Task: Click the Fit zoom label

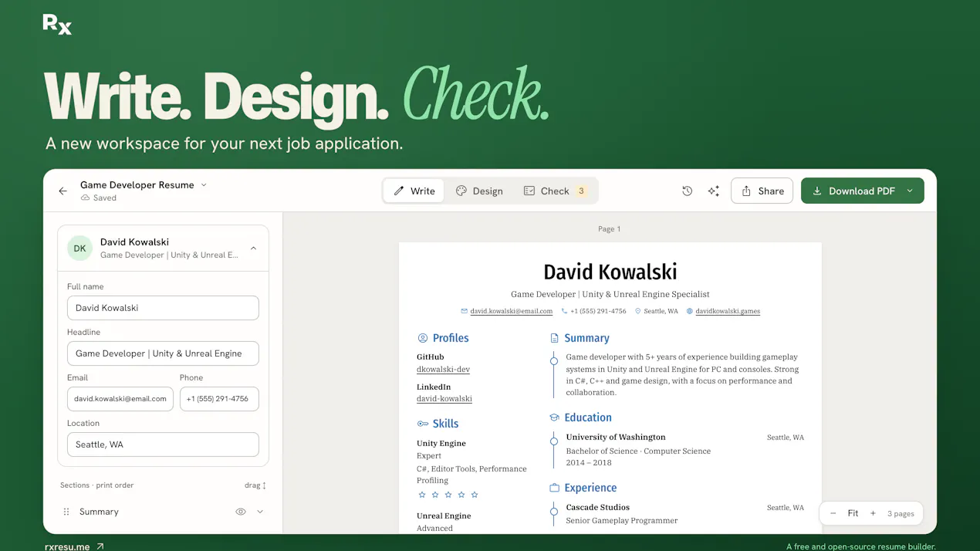Action: (x=853, y=513)
